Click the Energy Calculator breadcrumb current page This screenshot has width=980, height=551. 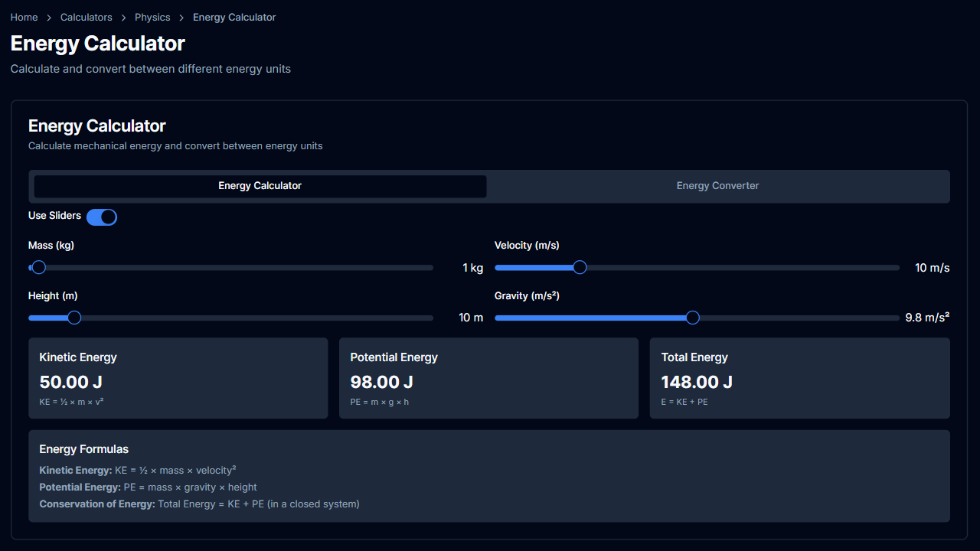pyautogui.click(x=234, y=17)
